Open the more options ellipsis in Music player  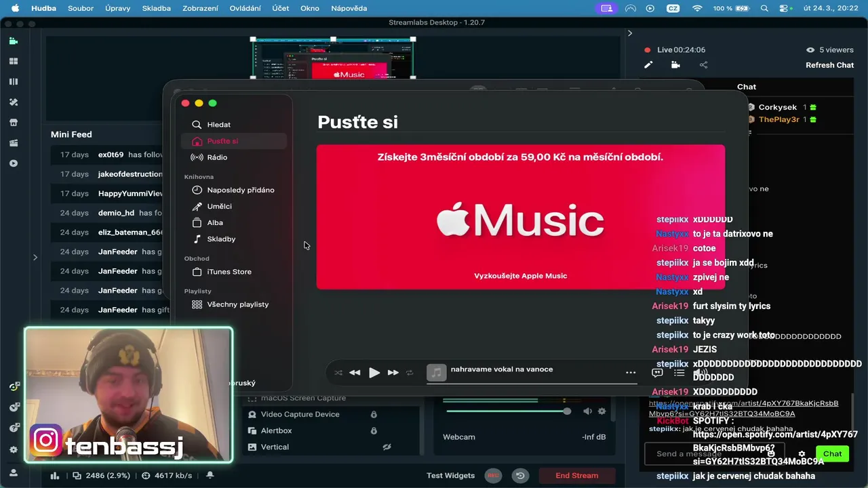(x=631, y=372)
